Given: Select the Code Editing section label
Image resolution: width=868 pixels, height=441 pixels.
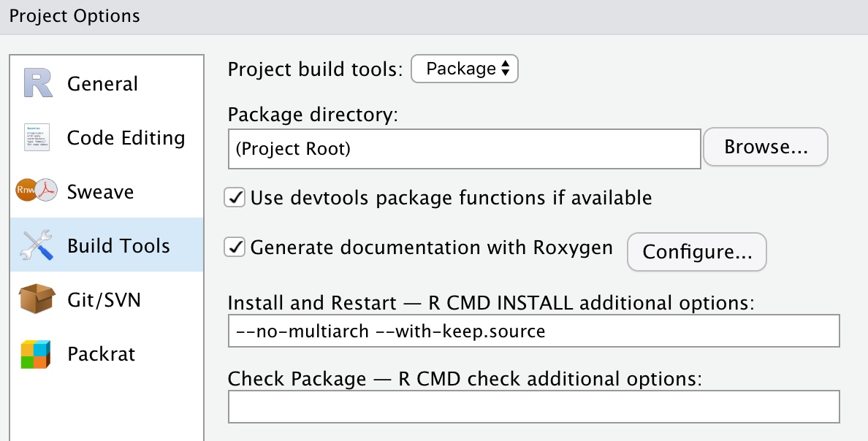Looking at the screenshot, I should (x=126, y=138).
